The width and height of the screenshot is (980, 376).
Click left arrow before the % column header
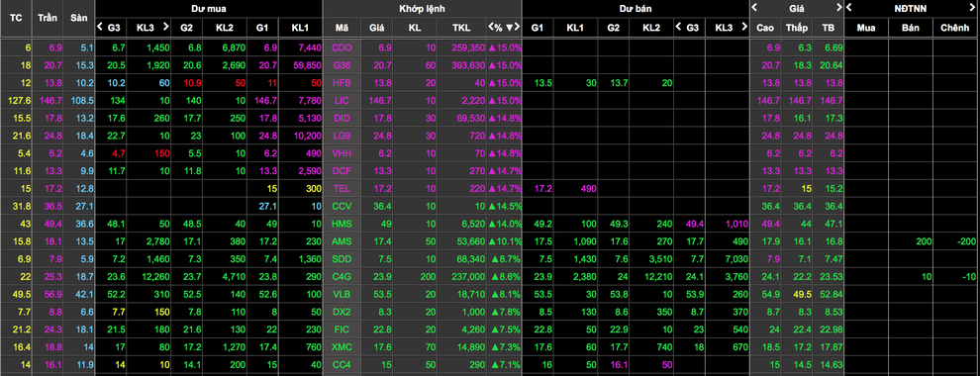491,28
